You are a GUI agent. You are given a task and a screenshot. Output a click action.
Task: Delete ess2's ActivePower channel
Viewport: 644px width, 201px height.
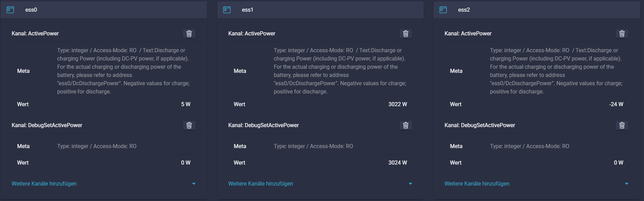point(622,34)
